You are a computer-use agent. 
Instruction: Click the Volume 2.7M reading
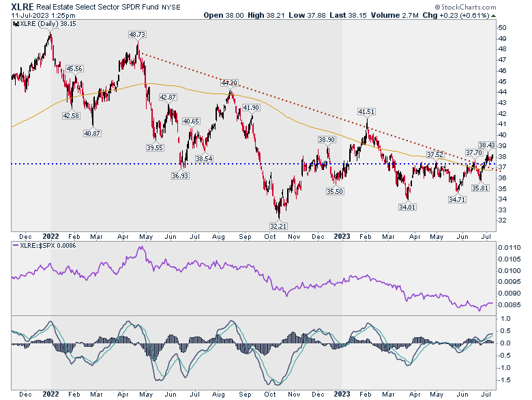tap(395, 15)
